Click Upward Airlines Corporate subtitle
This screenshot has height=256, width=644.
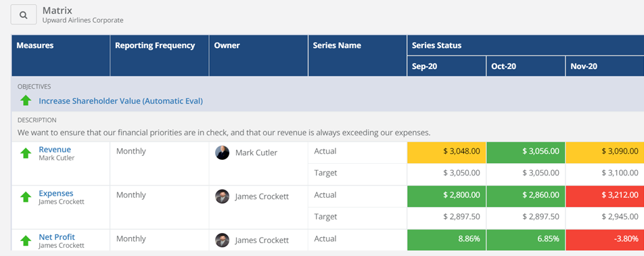pos(83,20)
